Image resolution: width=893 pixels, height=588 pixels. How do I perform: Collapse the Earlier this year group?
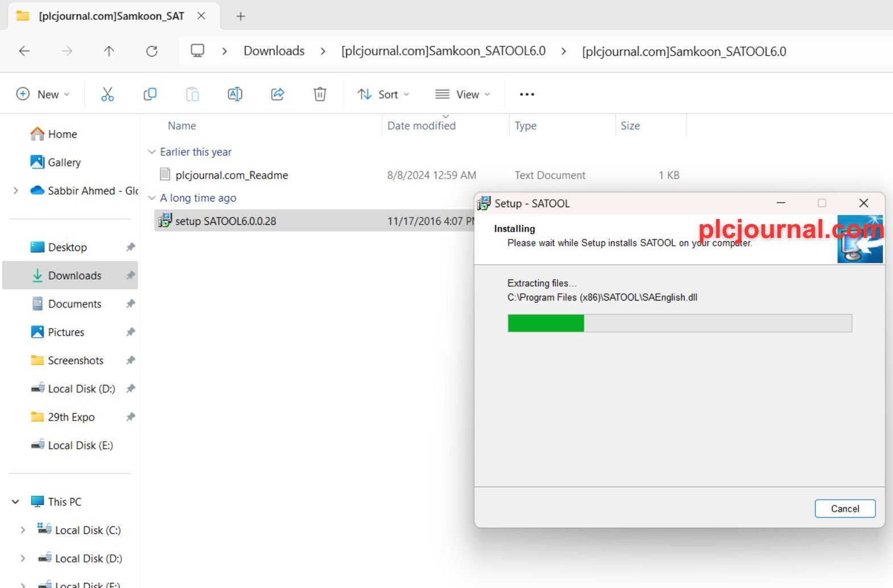click(x=151, y=152)
